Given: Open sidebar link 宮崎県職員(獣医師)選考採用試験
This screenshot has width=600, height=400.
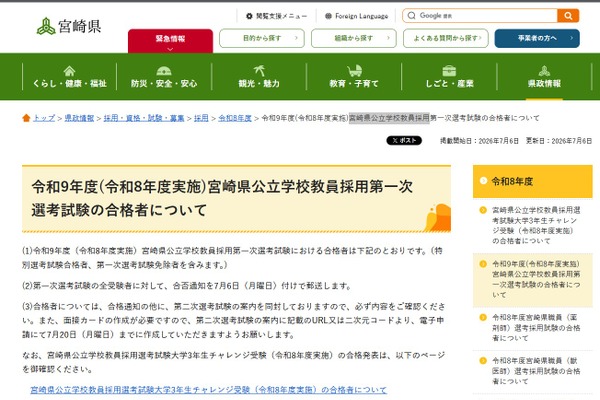Looking at the screenshot, I should click(x=536, y=371).
